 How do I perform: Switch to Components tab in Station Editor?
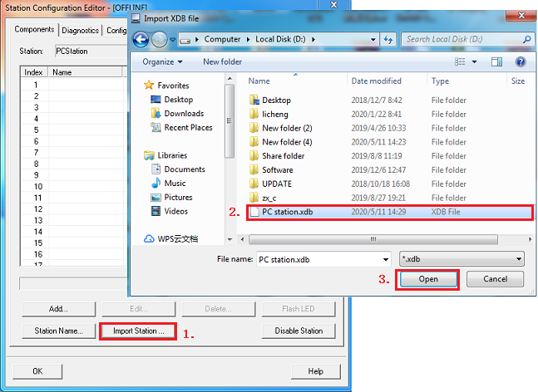click(34, 30)
